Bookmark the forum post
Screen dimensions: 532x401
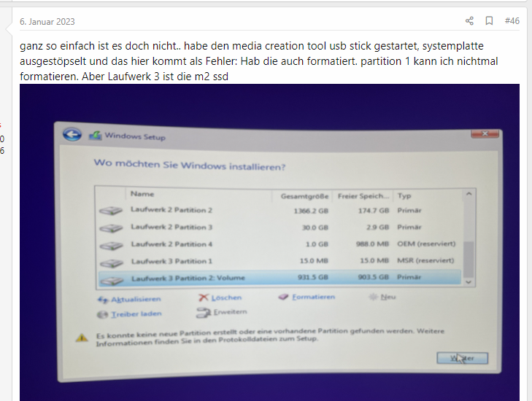(x=489, y=21)
